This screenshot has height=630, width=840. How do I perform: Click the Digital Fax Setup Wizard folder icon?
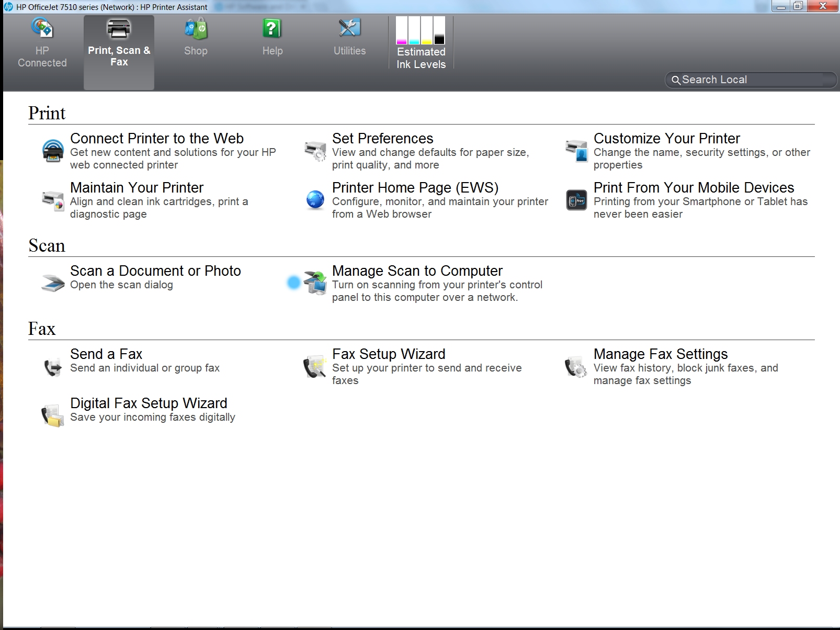point(53,416)
